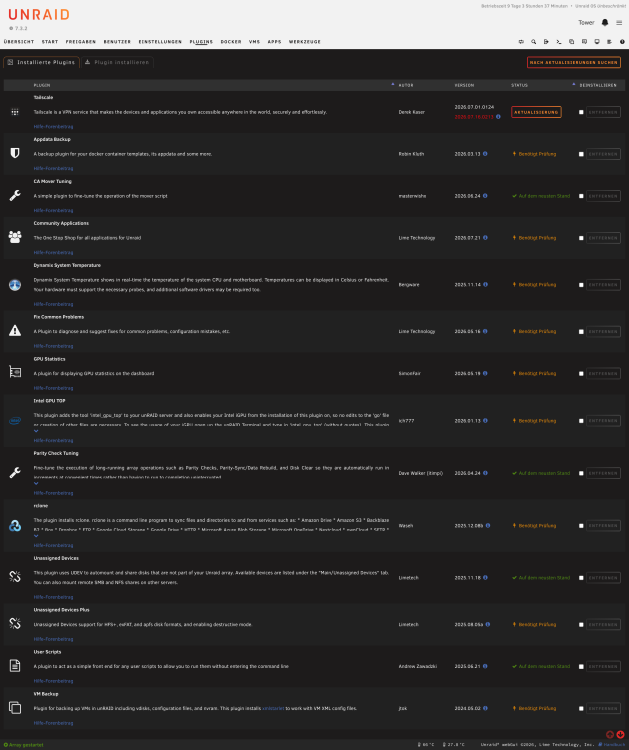Select the Installierte Plugins tab
This screenshot has height=750, width=629.
42,62
